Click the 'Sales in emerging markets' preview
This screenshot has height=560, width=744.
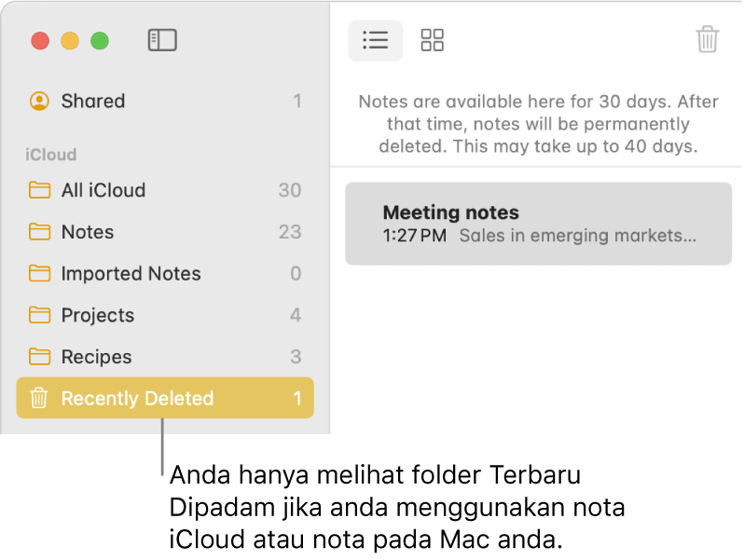point(577,236)
